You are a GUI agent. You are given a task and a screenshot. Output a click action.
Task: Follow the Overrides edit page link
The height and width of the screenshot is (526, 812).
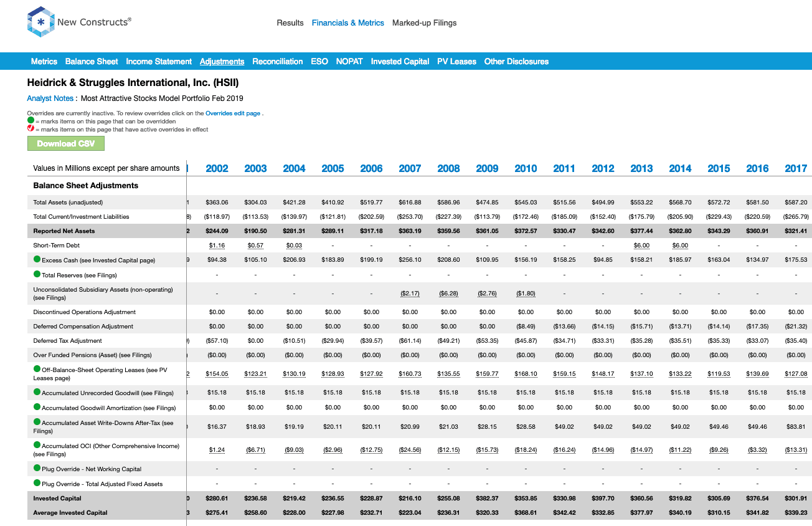pyautogui.click(x=233, y=113)
